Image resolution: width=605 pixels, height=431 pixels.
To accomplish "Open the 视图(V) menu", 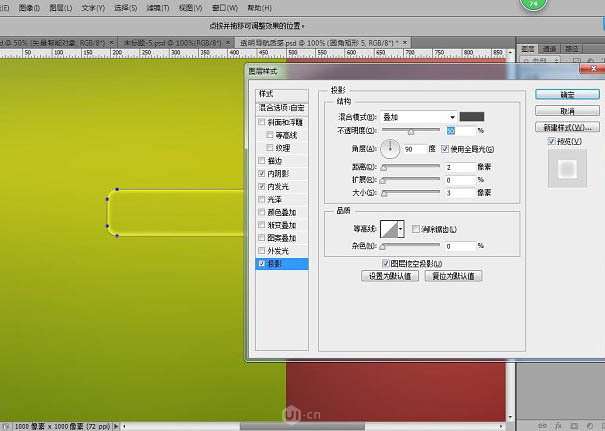I will click(x=191, y=8).
